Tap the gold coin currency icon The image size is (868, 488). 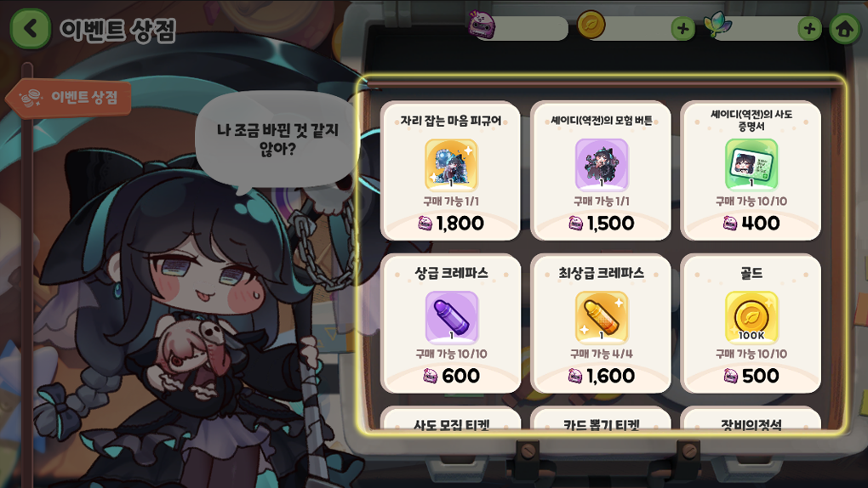coord(591,26)
